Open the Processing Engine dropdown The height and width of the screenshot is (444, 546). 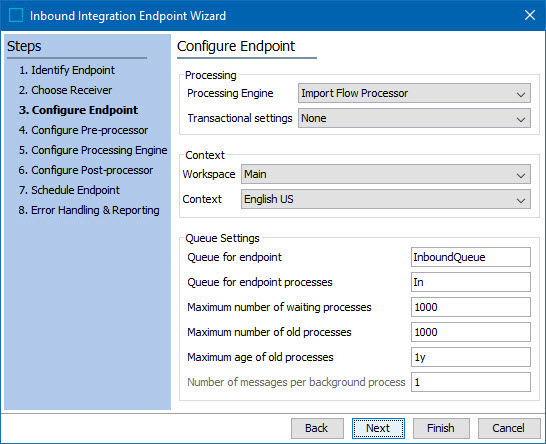[x=414, y=93]
